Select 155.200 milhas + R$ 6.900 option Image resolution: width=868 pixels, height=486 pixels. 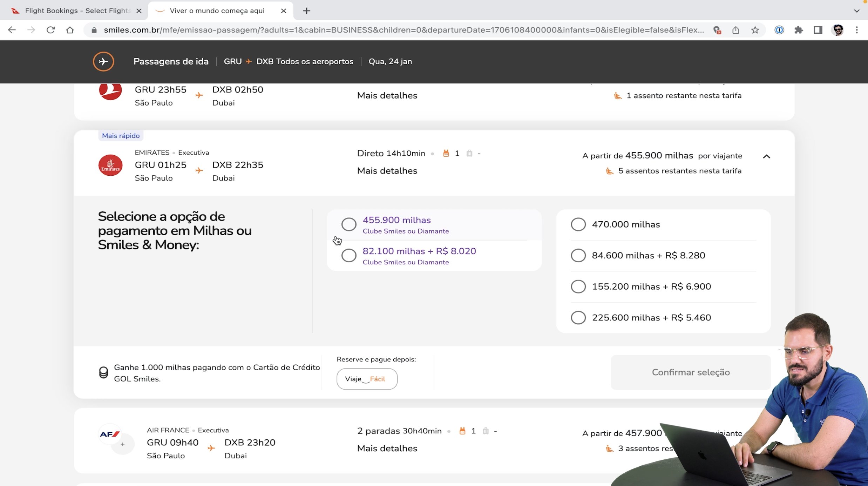click(578, 286)
